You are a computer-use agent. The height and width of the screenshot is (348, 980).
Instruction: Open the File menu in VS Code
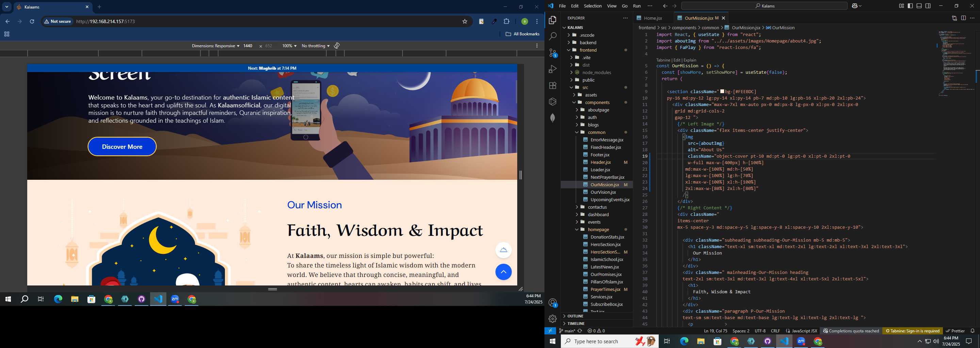point(562,6)
